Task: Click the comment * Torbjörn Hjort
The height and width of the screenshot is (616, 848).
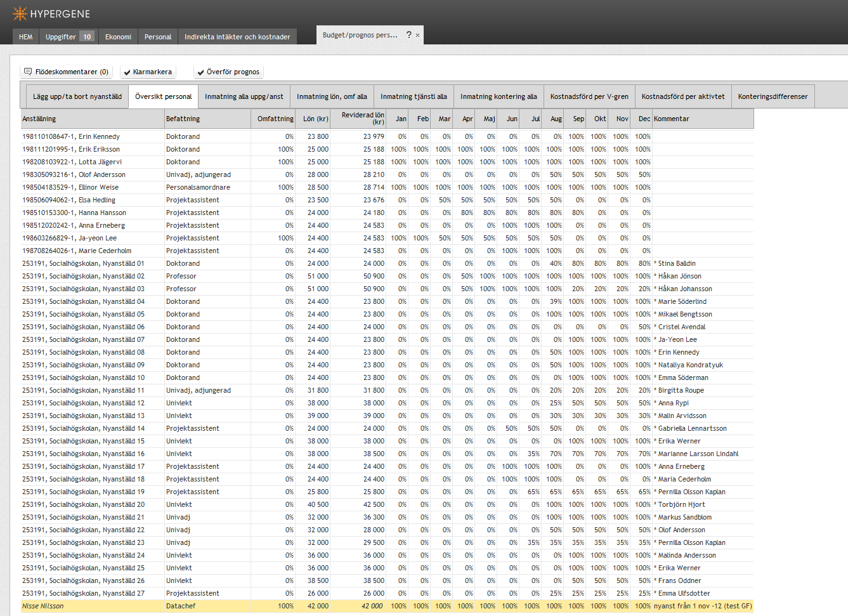Action: click(x=679, y=504)
